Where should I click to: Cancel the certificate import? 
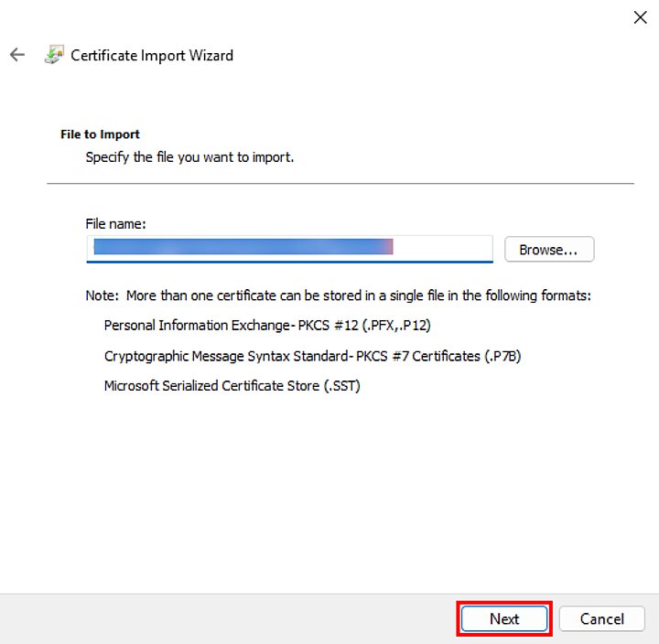pyautogui.click(x=602, y=618)
